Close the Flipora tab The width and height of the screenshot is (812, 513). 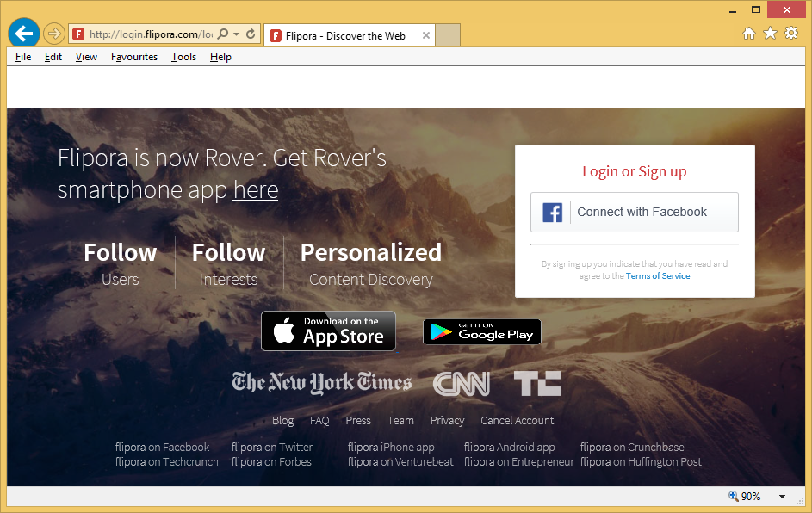pos(425,35)
